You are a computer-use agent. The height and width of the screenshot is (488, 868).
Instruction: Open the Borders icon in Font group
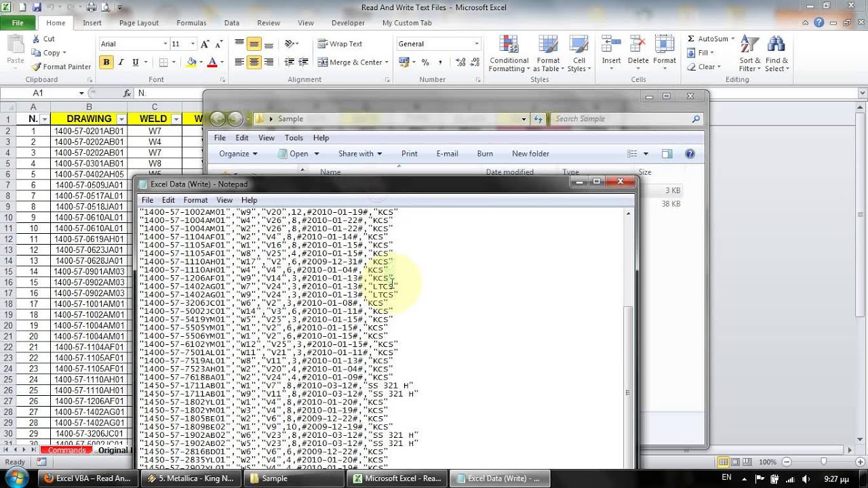pyautogui.click(x=163, y=62)
